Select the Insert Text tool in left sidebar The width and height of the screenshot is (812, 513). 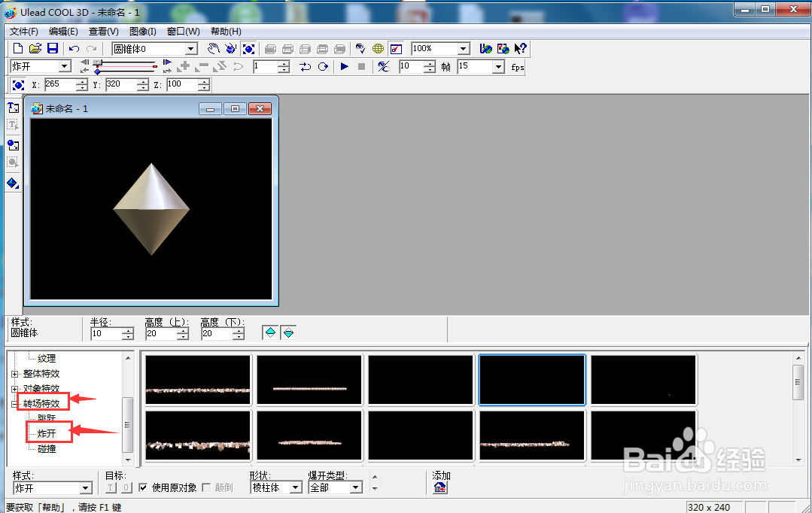(13, 108)
